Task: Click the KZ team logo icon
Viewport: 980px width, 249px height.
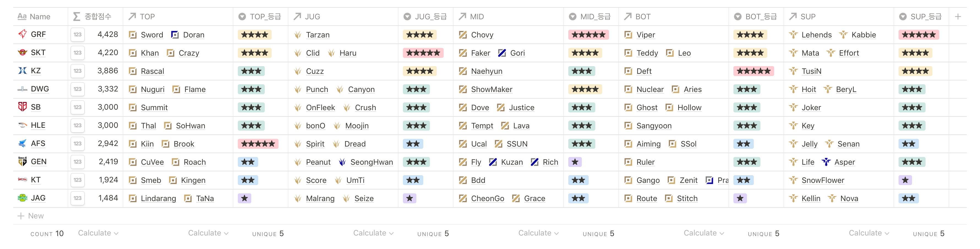Action: click(23, 71)
